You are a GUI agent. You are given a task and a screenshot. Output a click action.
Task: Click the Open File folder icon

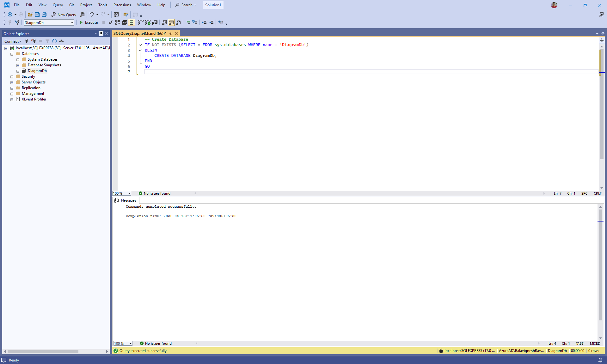coord(30,15)
